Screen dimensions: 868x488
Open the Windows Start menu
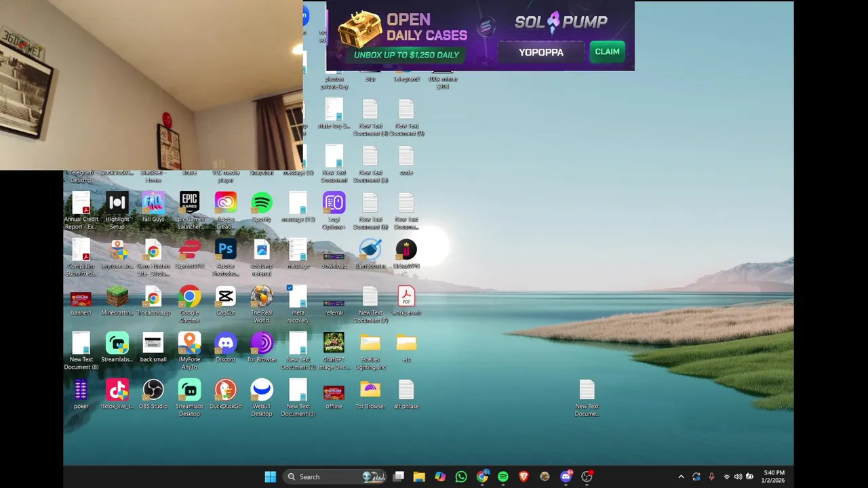click(x=270, y=476)
